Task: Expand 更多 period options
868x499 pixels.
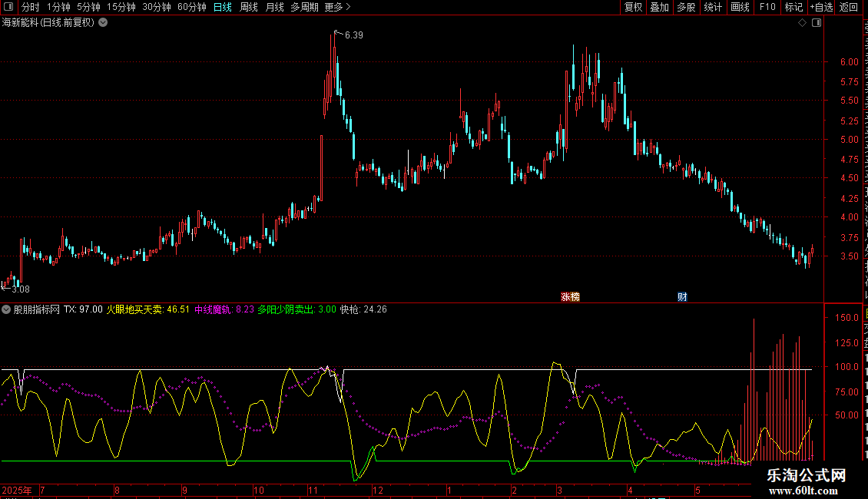Action: click(x=338, y=7)
